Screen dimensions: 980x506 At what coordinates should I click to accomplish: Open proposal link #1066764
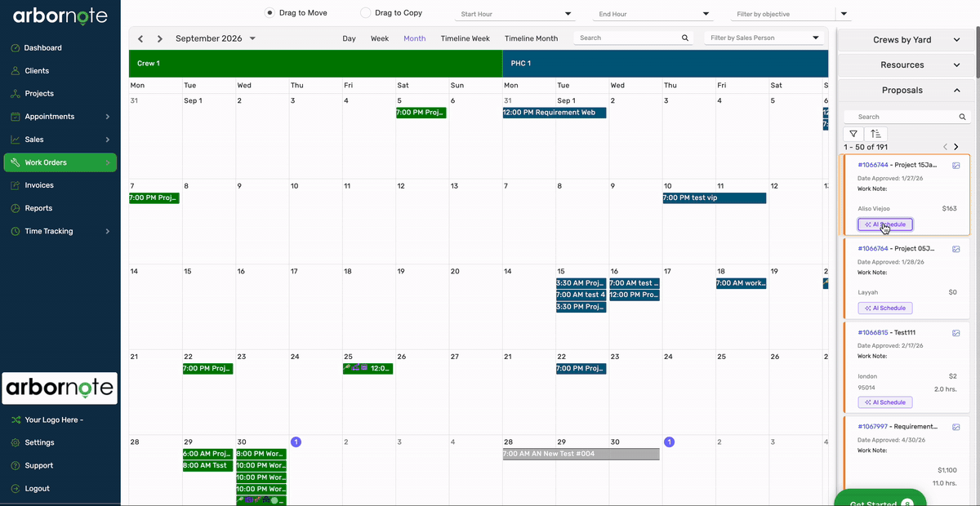tap(873, 249)
